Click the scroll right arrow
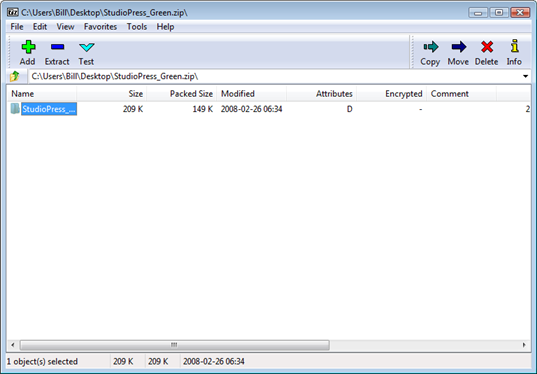This screenshot has width=537, height=374. coord(524,345)
